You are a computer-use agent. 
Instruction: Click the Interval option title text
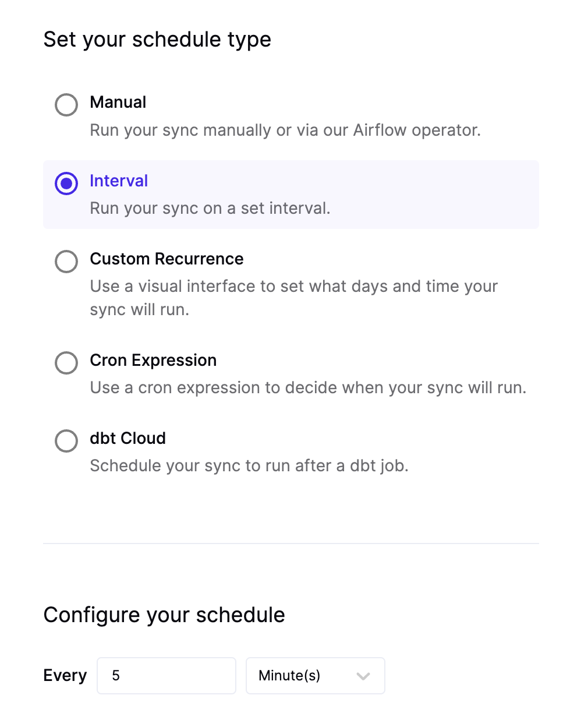119,181
